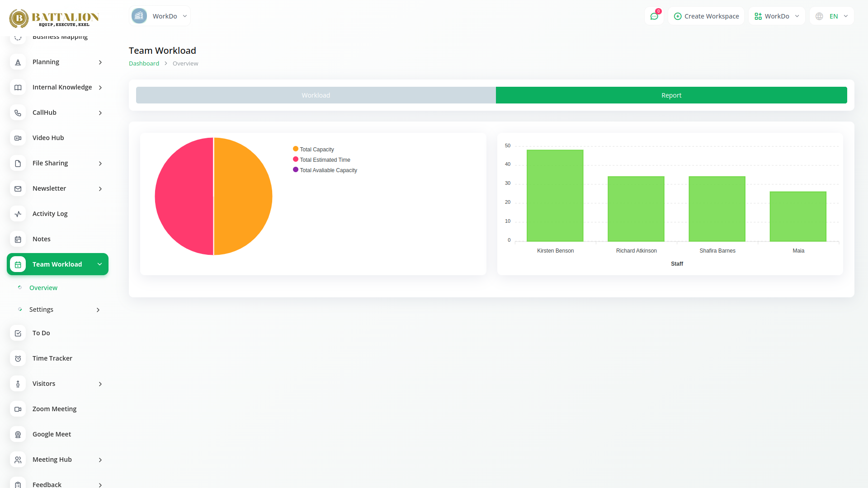Click the Google Meet webcam icon
The image size is (868, 488).
(x=18, y=434)
